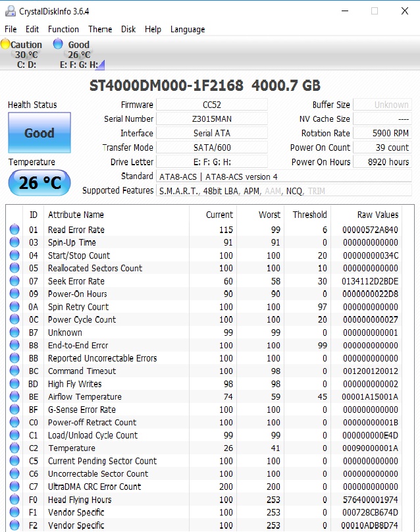The image size is (420, 532).
Task: Click raw value 576400001974
Action: pyautogui.click(x=370, y=500)
